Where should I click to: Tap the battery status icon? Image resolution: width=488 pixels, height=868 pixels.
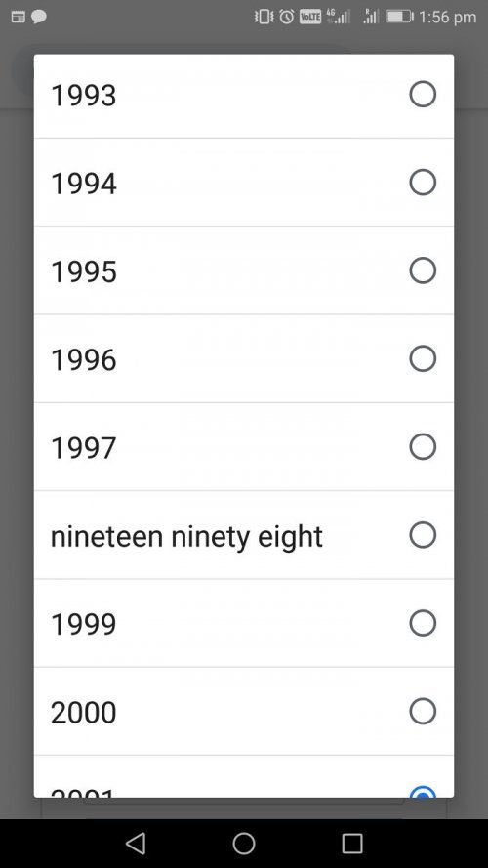(399, 17)
